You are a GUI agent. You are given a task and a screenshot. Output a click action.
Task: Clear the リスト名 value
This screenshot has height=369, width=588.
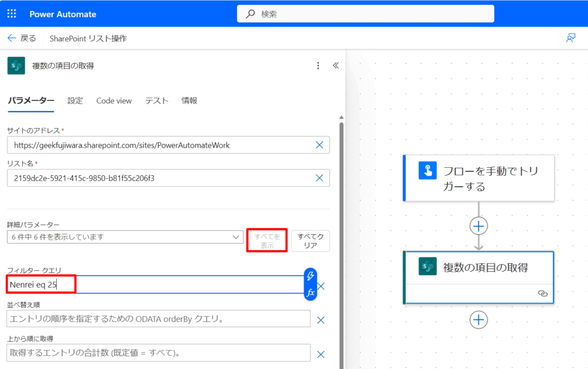[x=319, y=178]
